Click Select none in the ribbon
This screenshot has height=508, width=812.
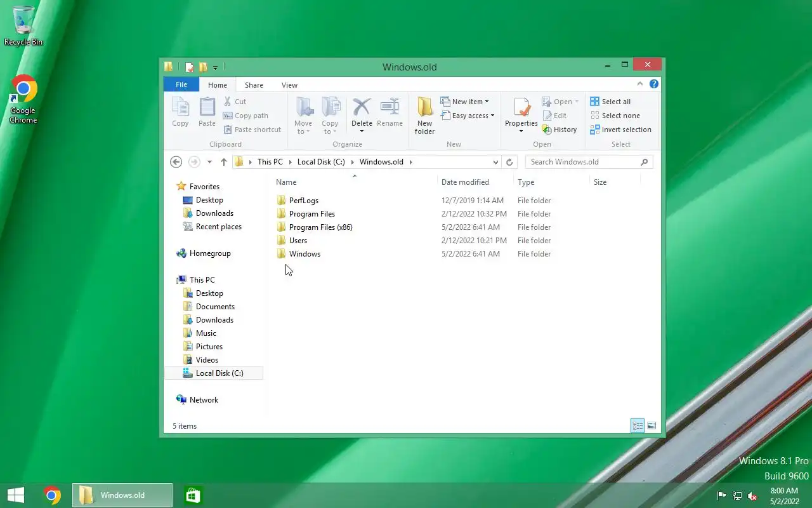click(615, 116)
